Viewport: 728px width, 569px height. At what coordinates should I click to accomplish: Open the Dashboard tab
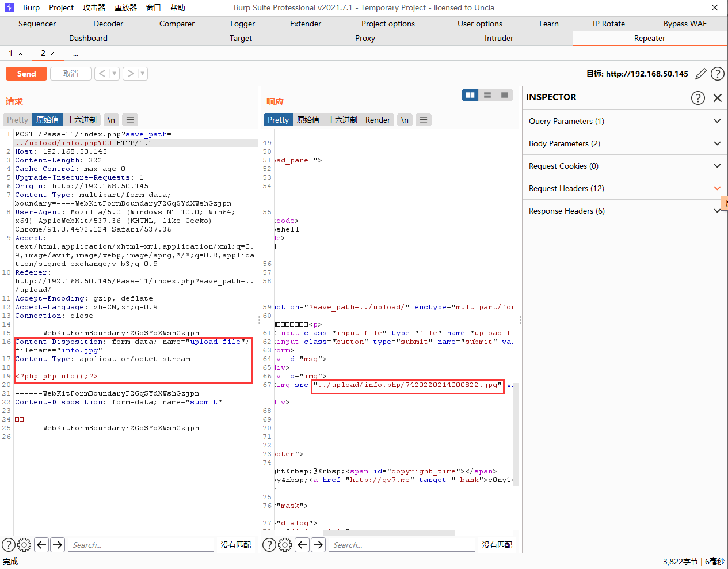[x=88, y=38]
